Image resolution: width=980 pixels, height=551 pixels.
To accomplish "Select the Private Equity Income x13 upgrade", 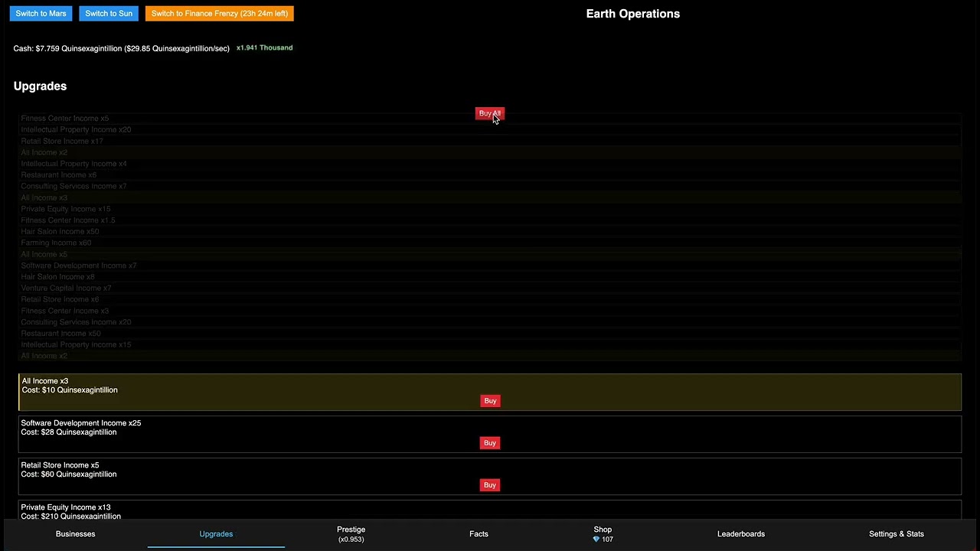I will (x=490, y=510).
